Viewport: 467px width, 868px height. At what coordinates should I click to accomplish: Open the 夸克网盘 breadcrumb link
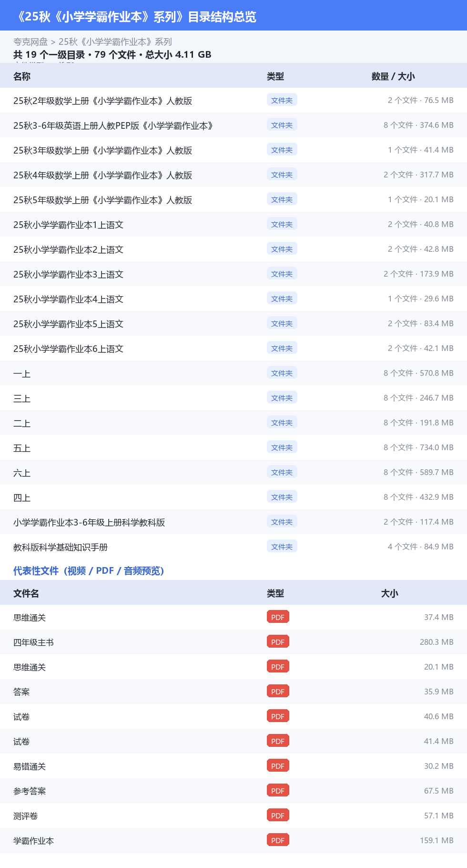[30, 42]
